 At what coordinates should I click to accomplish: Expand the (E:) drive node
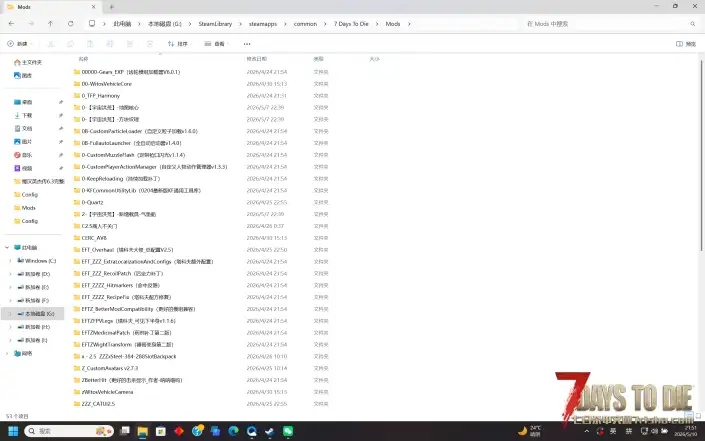10,287
